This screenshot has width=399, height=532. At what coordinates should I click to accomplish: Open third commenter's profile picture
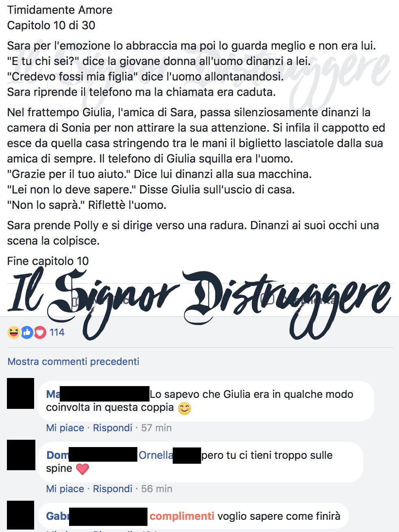21,515
